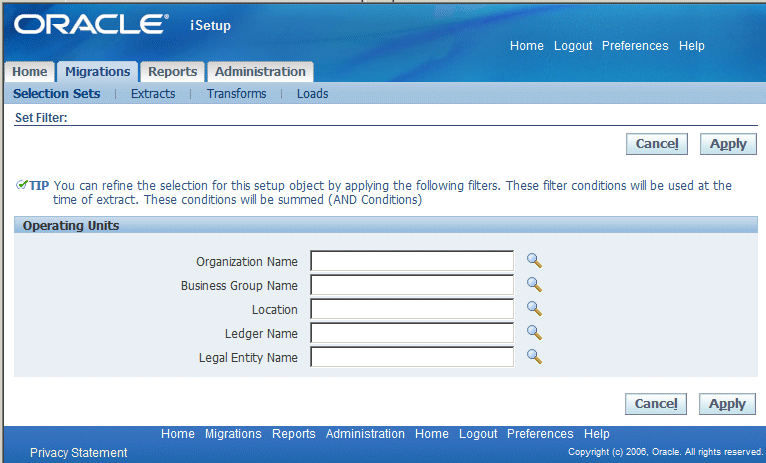Image resolution: width=766 pixels, height=463 pixels.
Task: Click the top Apply button
Action: click(x=728, y=144)
